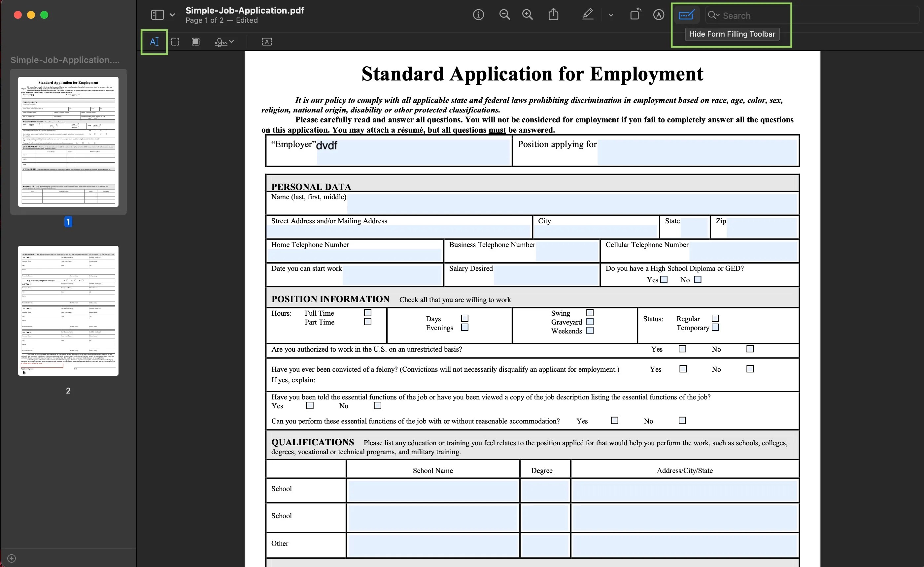Viewport: 924px width, 567px height.
Task: Hide Form Filling Toolbar via the blue icon
Action: coord(686,15)
